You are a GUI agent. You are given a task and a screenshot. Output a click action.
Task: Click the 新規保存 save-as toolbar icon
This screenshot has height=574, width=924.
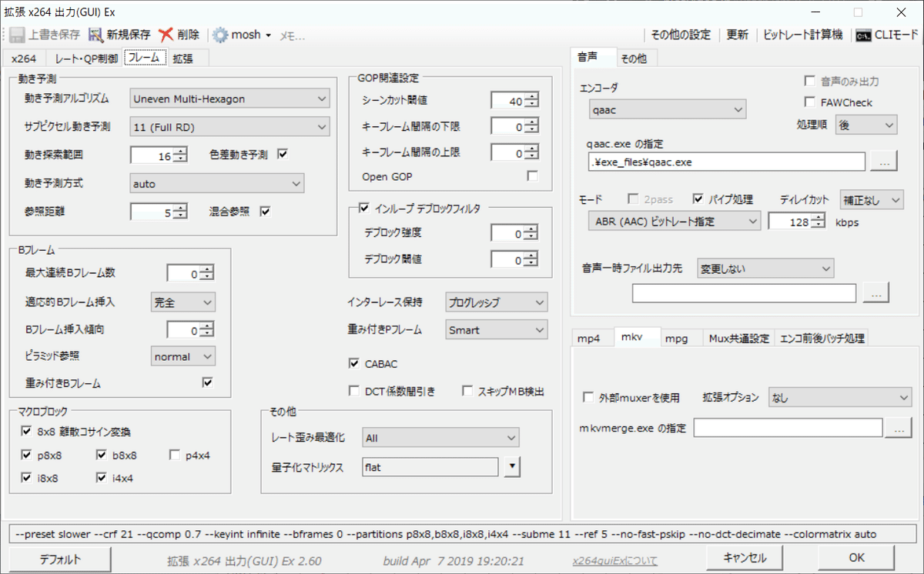[x=95, y=35]
